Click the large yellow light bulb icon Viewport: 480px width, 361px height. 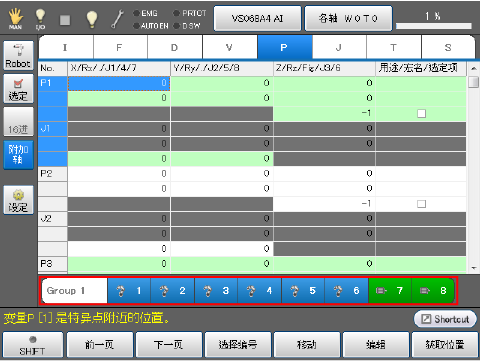(x=92, y=19)
